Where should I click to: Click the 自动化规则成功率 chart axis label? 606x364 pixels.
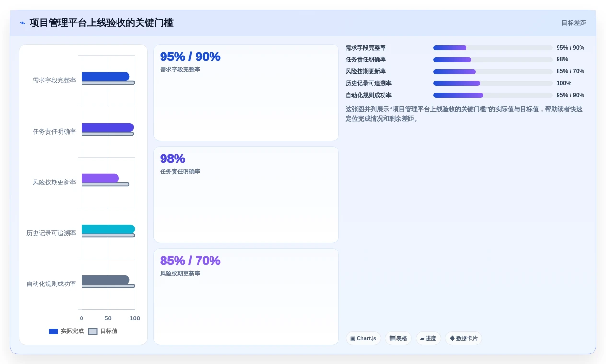[x=51, y=284]
